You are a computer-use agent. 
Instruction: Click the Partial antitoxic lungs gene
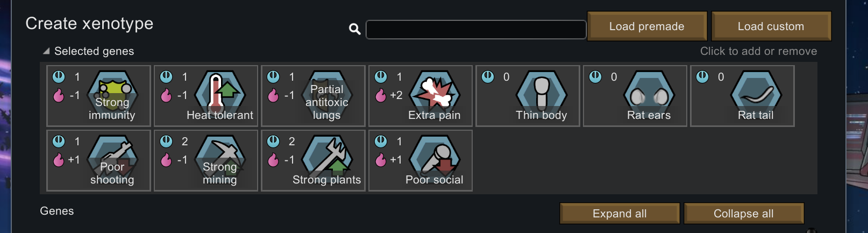(313, 96)
